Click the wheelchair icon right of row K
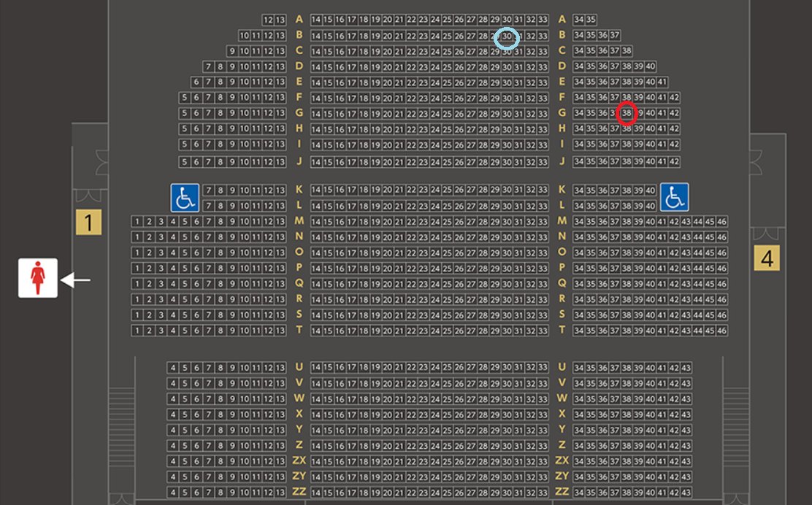This screenshot has height=505, width=812. point(674,197)
